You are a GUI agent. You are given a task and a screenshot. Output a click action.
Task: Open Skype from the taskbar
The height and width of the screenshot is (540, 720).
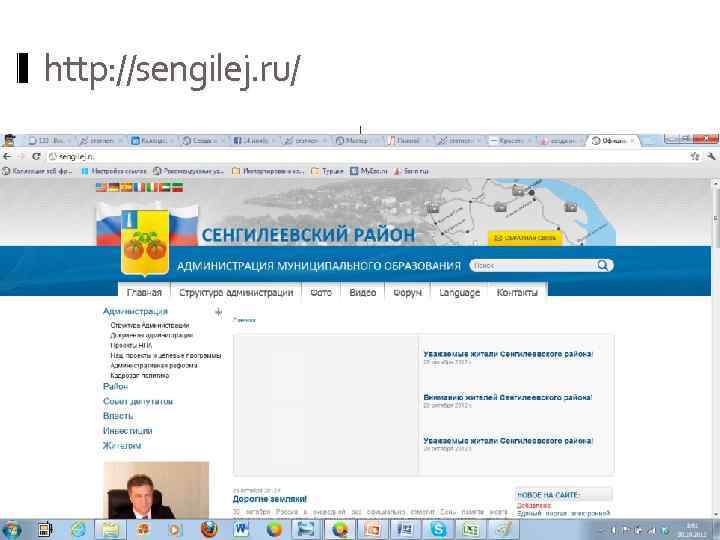coord(438,529)
